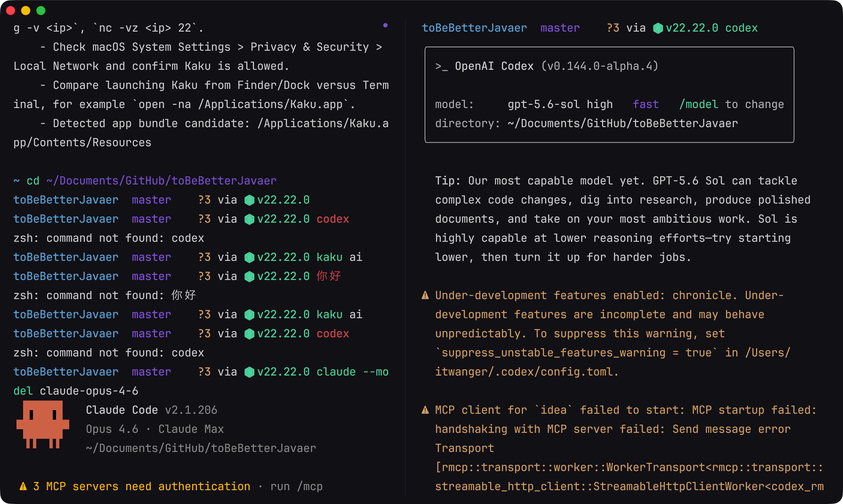Click the [rmcp::transport::worker::WorkerTransport line
Image resolution: width=843 pixels, height=504 pixels.
[x=630, y=467]
